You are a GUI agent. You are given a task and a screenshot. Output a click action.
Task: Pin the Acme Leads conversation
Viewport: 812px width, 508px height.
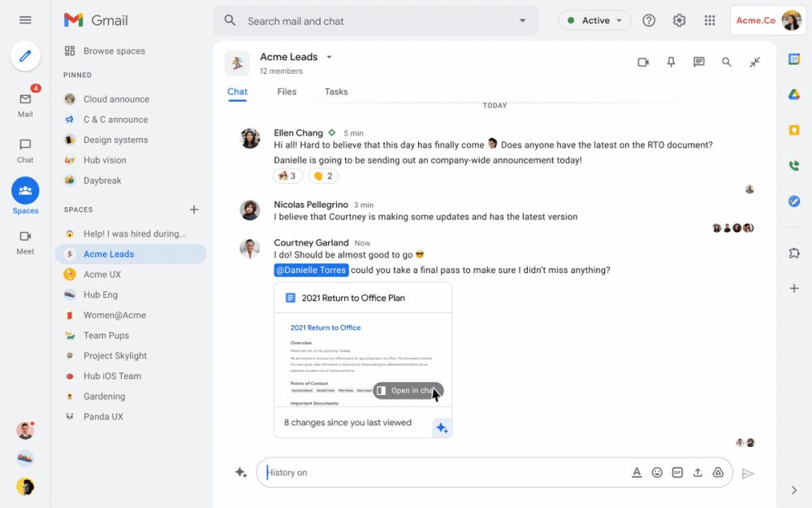coord(671,62)
